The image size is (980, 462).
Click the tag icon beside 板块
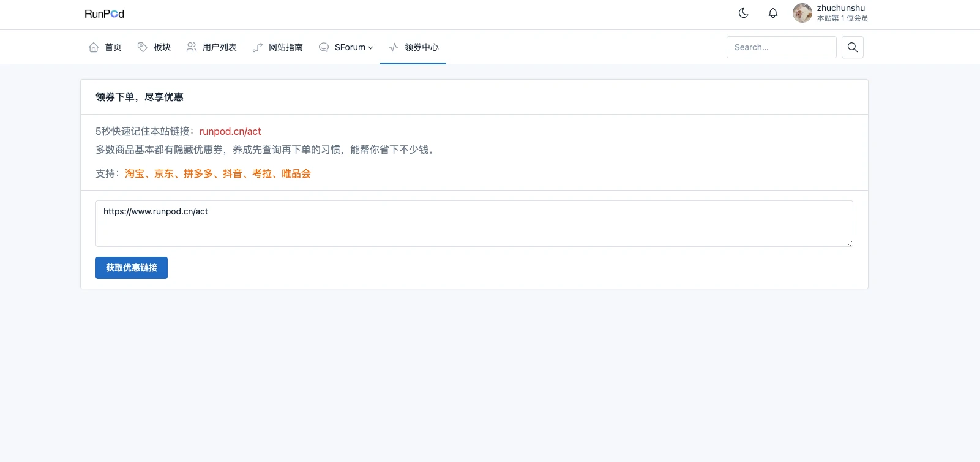(143, 47)
